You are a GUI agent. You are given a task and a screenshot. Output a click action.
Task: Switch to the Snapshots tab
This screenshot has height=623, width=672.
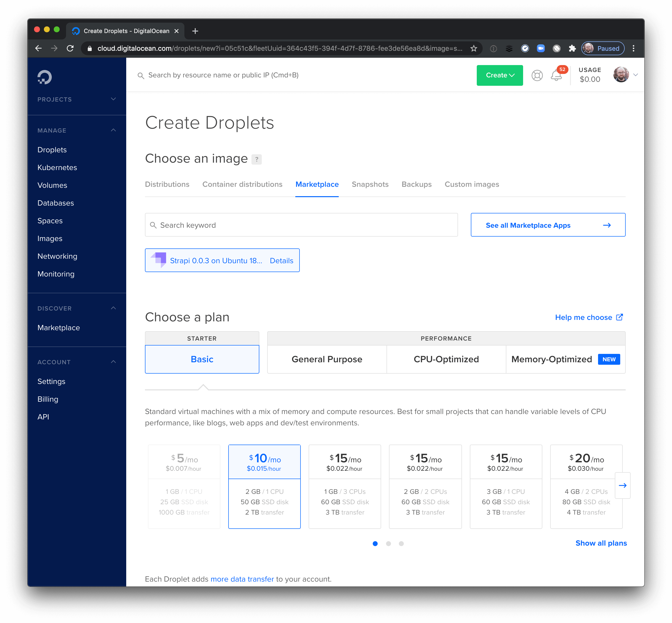click(370, 184)
